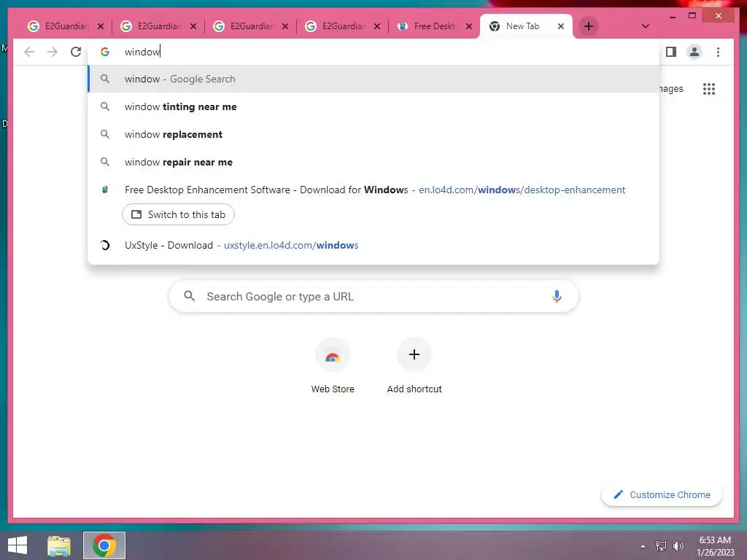747x560 pixels.
Task: Close the fourth E2Guardian tab
Action: click(x=377, y=26)
